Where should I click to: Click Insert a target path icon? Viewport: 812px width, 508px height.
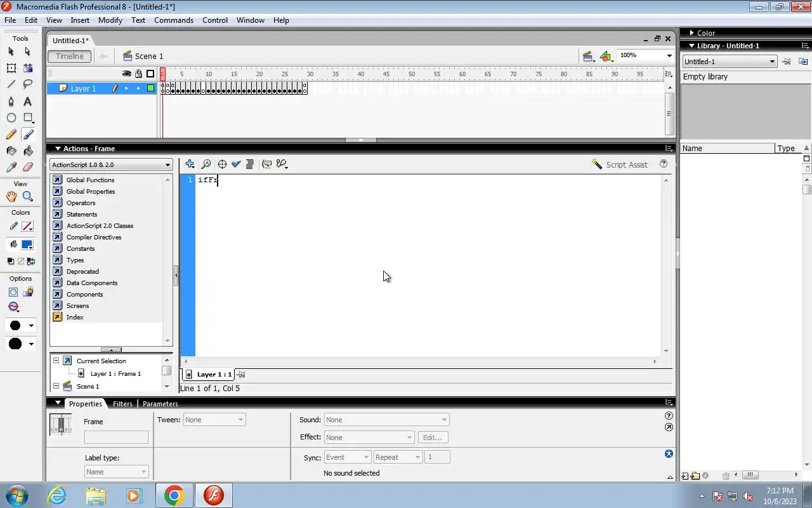pos(222,164)
